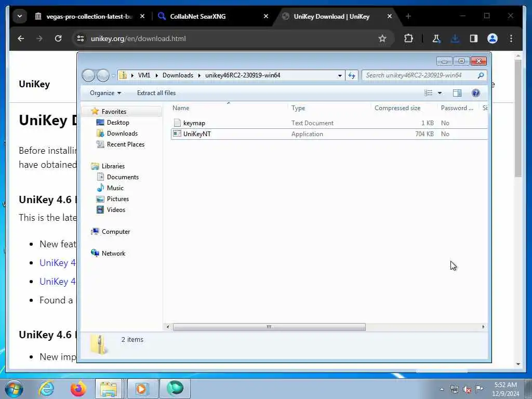Sort by Name column header
Screen dimensions: 532x399
point(229,108)
